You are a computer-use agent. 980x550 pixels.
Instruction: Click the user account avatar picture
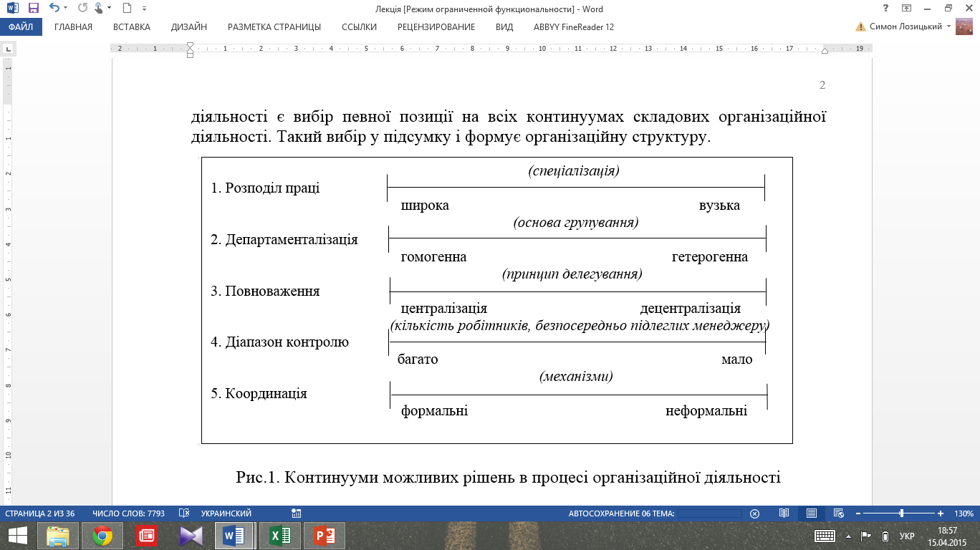[x=964, y=27]
